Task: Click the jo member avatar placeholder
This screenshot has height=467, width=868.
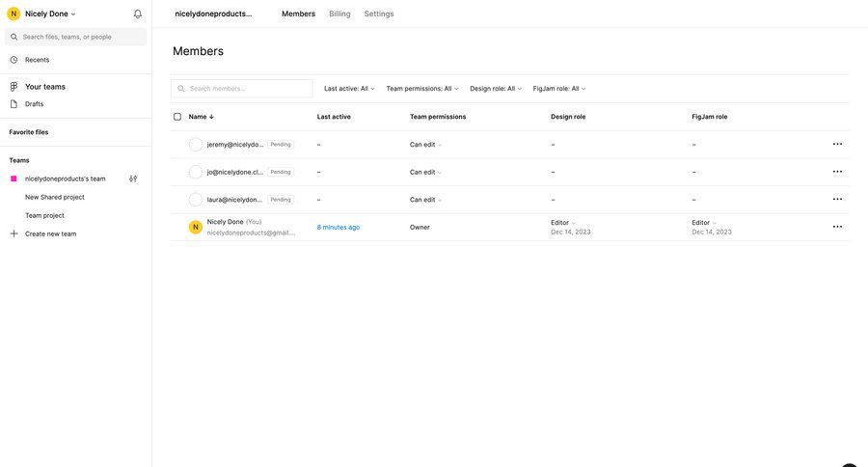Action: (x=196, y=173)
